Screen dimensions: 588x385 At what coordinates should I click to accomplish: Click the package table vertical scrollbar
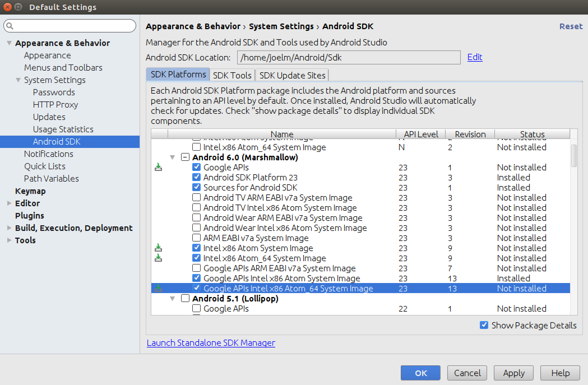coord(574,156)
